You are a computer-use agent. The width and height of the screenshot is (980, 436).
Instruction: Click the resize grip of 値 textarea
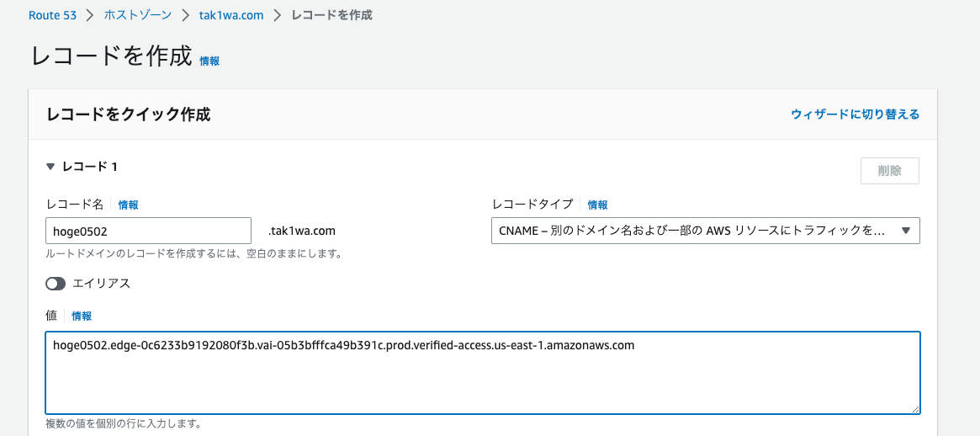pos(915,409)
